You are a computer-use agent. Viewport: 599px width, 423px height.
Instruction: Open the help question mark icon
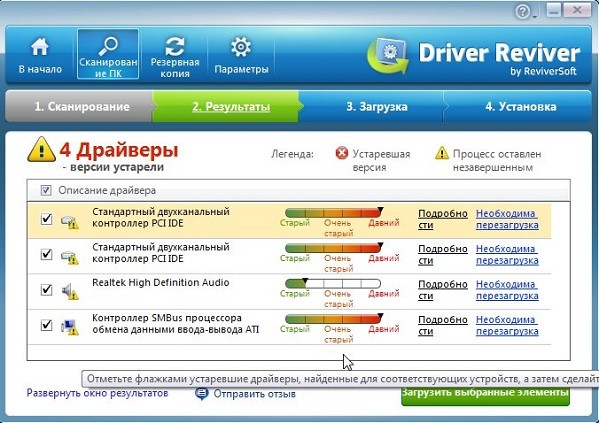pos(523,12)
